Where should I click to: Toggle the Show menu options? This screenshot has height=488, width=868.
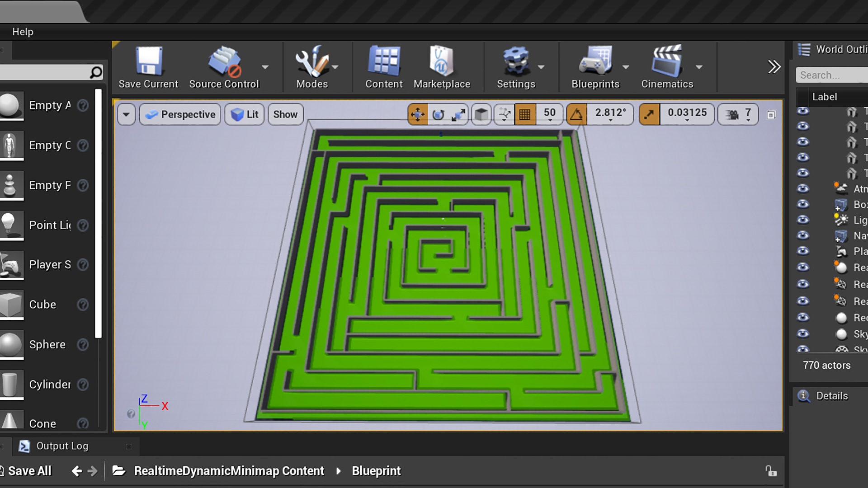(x=285, y=114)
